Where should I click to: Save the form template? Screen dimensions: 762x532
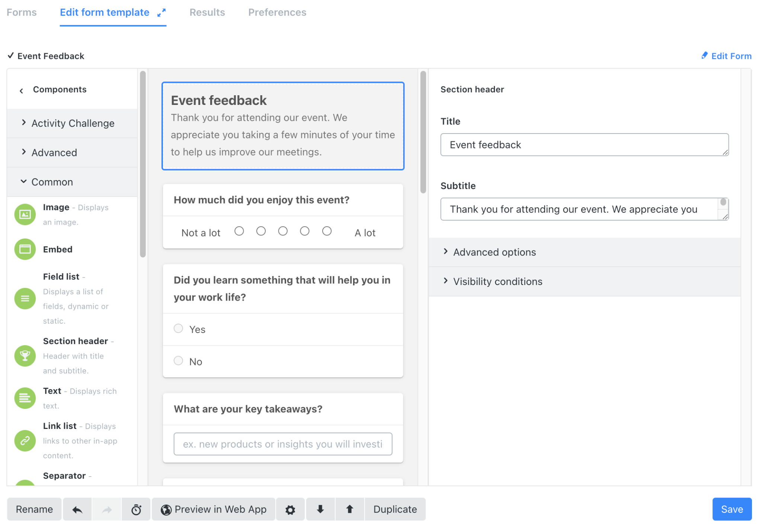(732, 509)
